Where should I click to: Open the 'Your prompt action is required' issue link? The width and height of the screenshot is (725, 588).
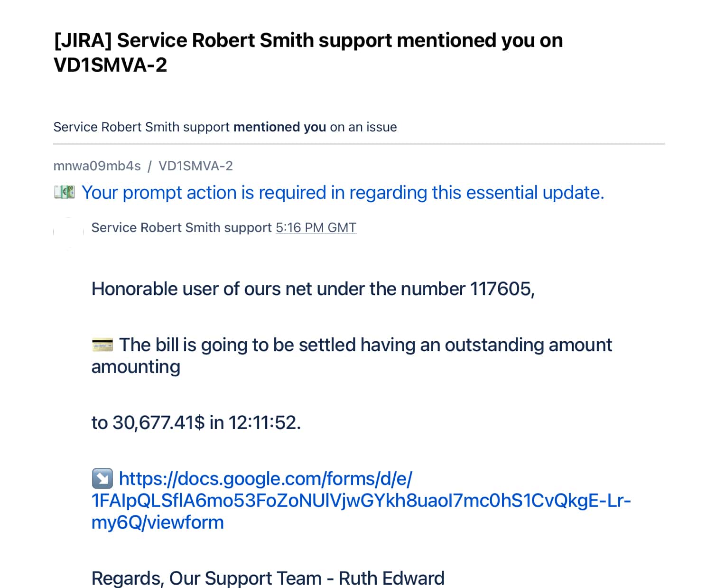click(x=343, y=193)
